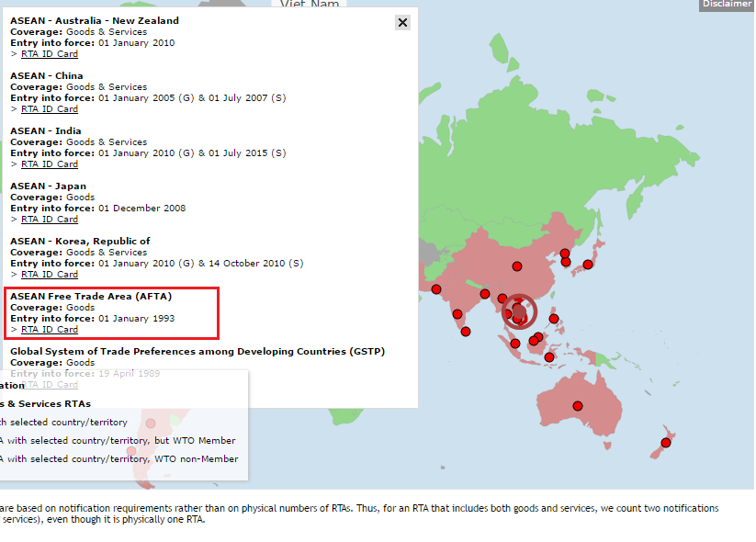Select the lower red dot on Korean peninsula
The height and width of the screenshot is (542, 756).
(x=566, y=263)
